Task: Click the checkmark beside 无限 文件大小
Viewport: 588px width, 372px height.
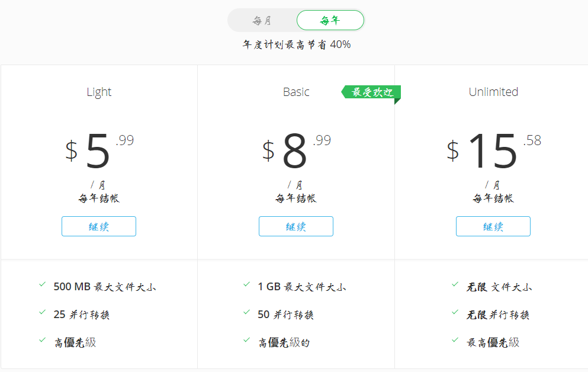Action: click(454, 285)
